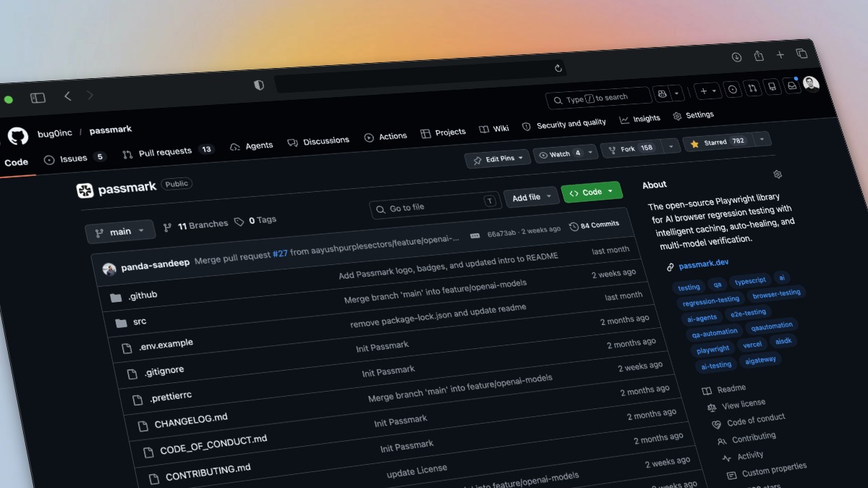Open the Insights tab
This screenshot has height=488, width=868.
[x=640, y=119]
